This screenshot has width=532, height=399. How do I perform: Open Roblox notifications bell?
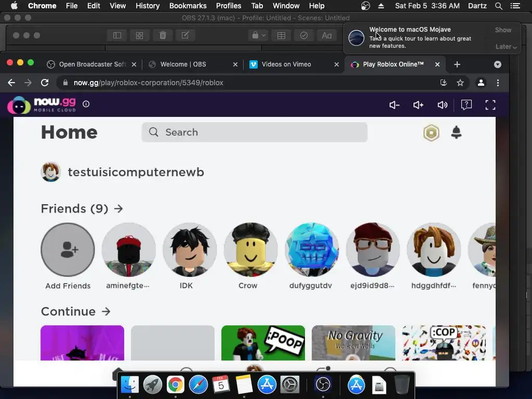456,132
